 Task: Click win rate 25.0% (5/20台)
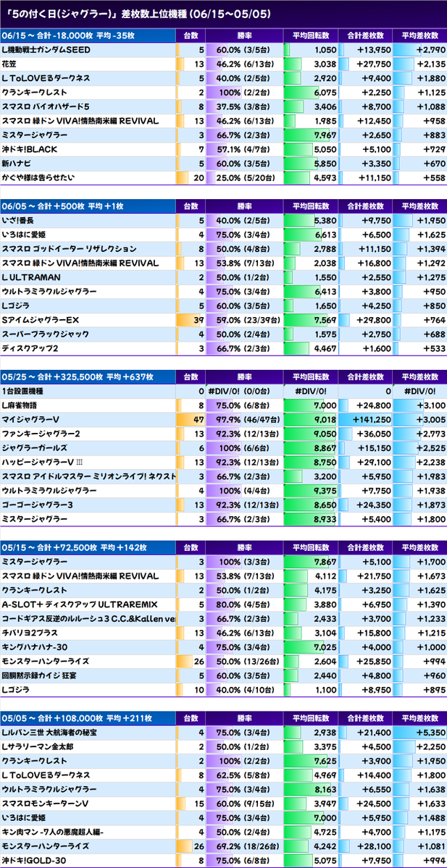click(243, 177)
